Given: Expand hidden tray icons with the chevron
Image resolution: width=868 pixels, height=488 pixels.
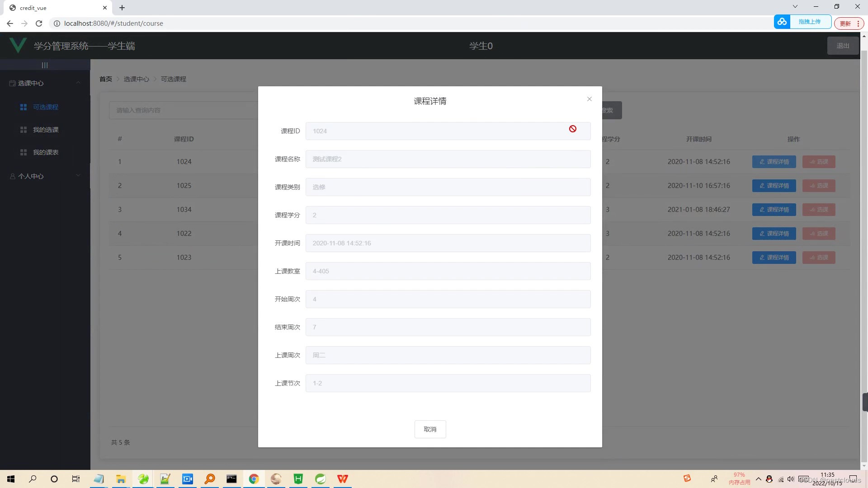Looking at the screenshot, I should [x=759, y=479].
